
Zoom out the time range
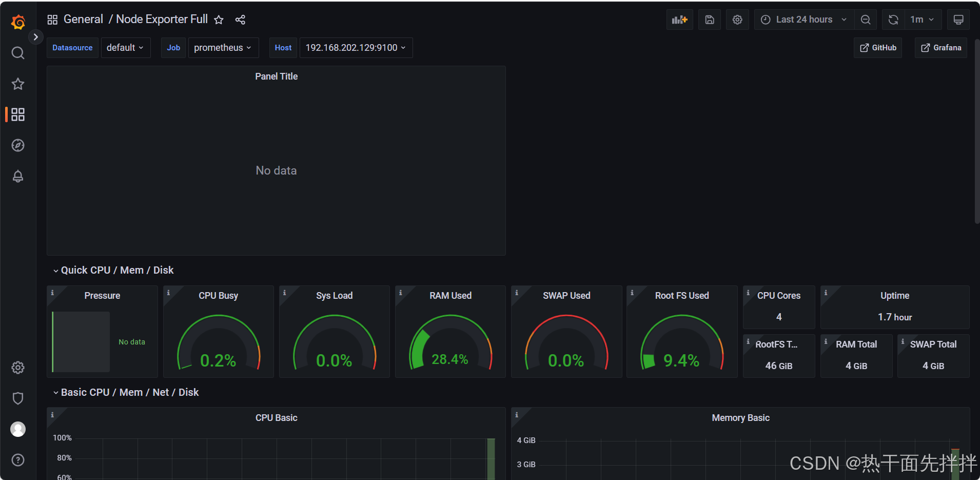(x=865, y=20)
